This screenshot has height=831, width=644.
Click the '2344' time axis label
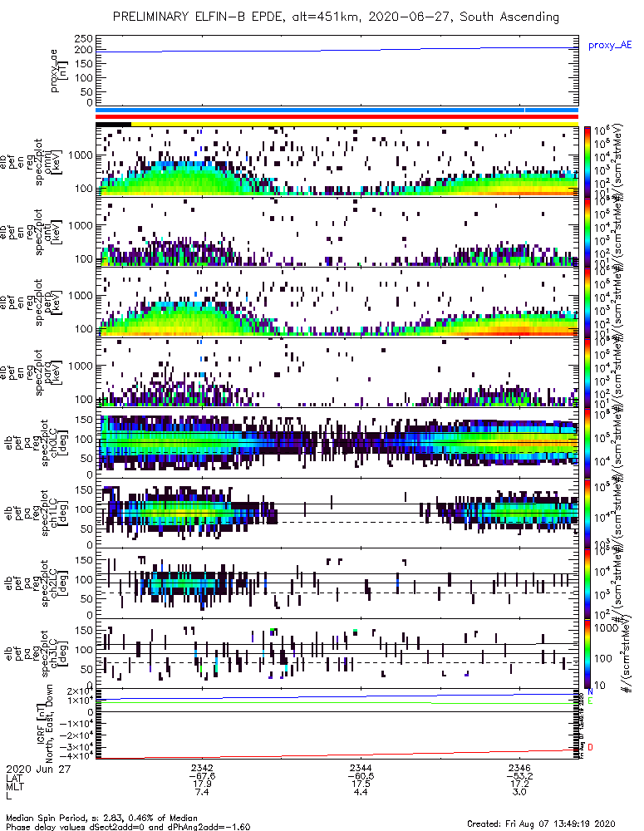361,768
